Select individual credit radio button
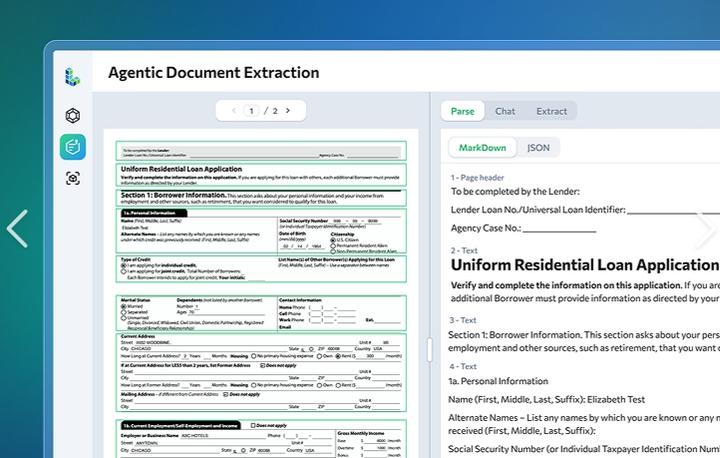720x458 pixels. coord(123,266)
